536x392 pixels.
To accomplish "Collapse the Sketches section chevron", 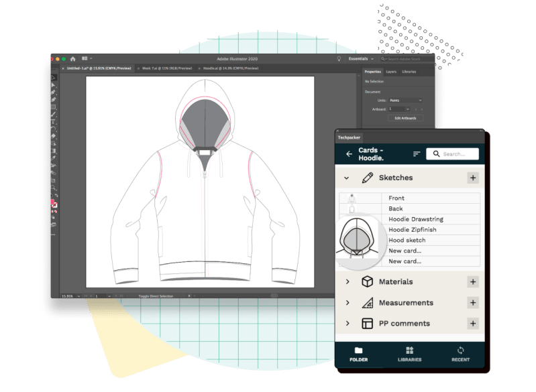I will point(347,178).
